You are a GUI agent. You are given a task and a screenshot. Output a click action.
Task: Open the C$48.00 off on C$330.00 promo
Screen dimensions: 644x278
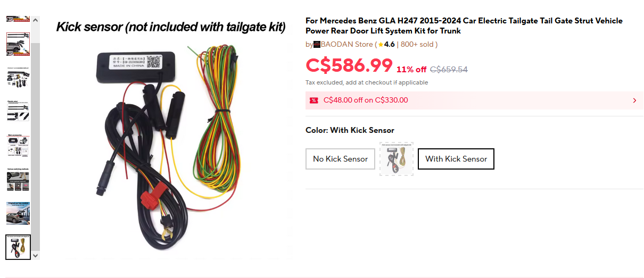(x=366, y=100)
